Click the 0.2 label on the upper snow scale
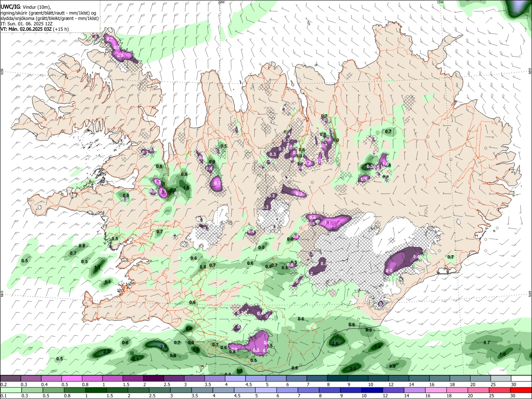This screenshot has height=399, width=532. (3, 384)
